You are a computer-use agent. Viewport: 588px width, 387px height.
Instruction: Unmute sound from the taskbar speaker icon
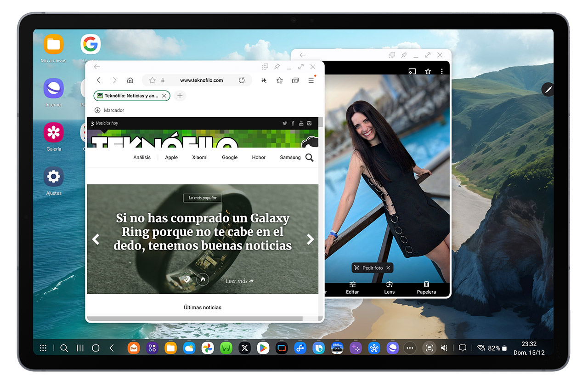444,348
